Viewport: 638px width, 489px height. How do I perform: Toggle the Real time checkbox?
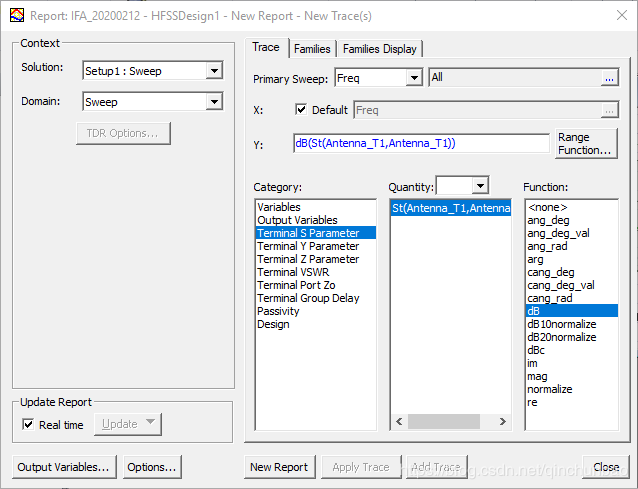(x=28, y=425)
